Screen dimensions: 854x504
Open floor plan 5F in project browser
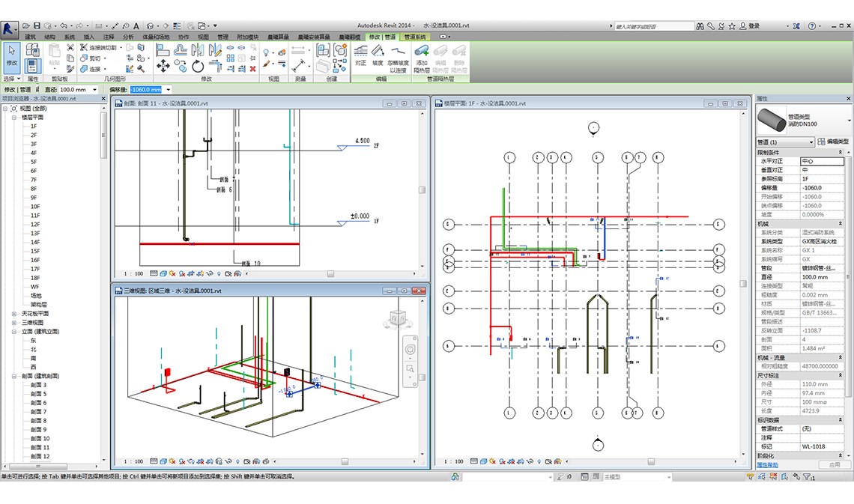click(x=34, y=162)
